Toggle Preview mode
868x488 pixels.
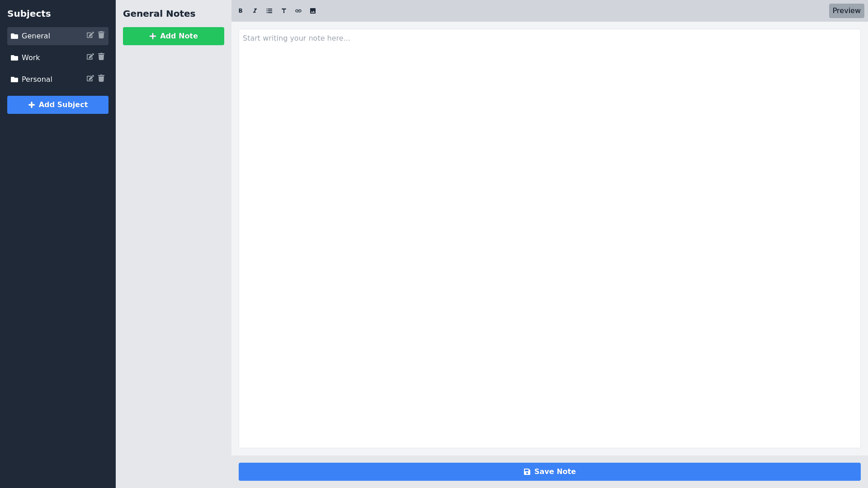[x=846, y=10]
